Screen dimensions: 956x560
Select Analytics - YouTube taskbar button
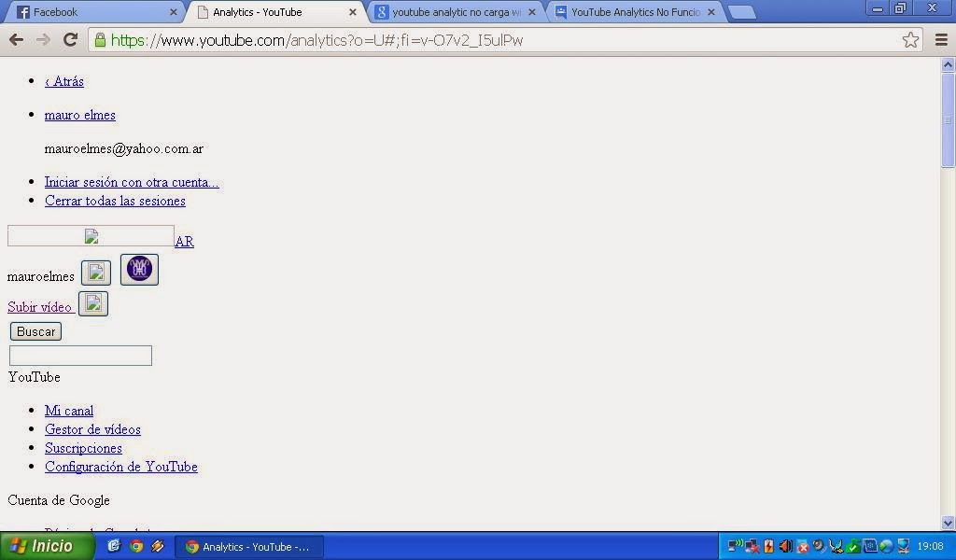[x=249, y=547]
